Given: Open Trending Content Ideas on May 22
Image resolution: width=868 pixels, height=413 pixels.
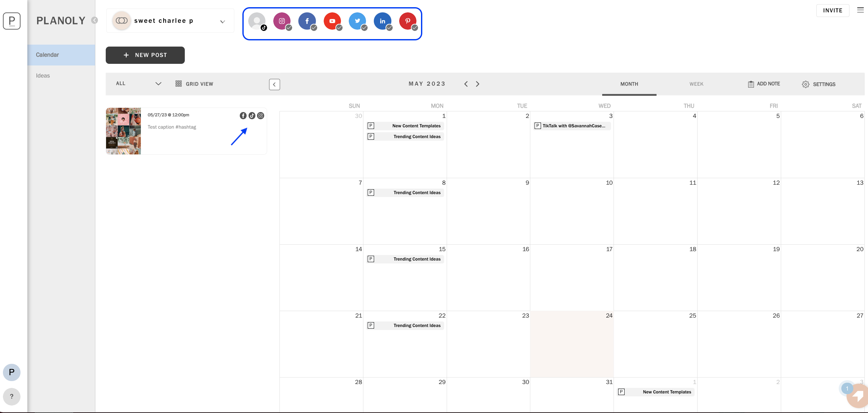Looking at the screenshot, I should point(405,326).
